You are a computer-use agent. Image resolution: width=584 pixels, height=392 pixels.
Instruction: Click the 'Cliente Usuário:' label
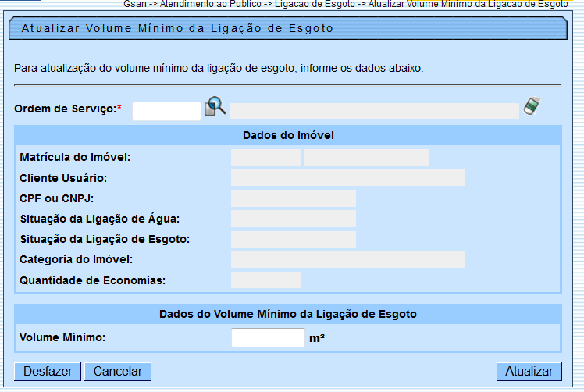click(x=63, y=178)
